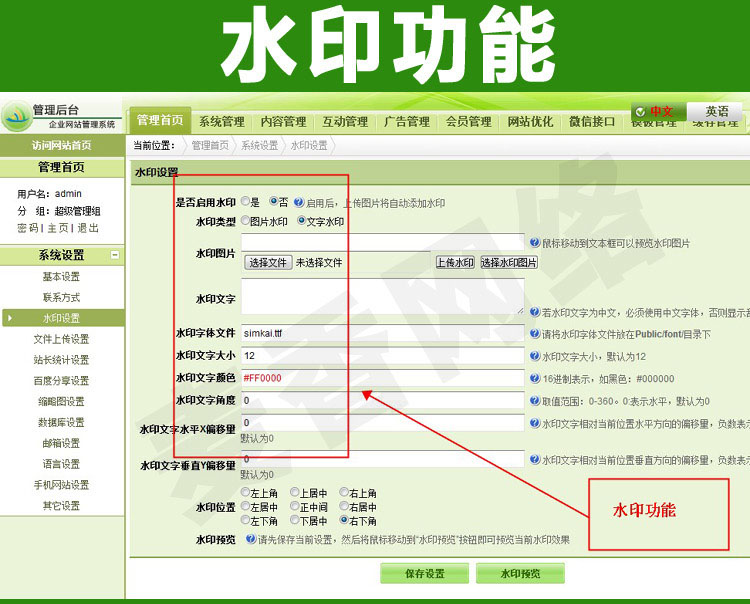Set watermark position to 右居中

(x=344, y=506)
